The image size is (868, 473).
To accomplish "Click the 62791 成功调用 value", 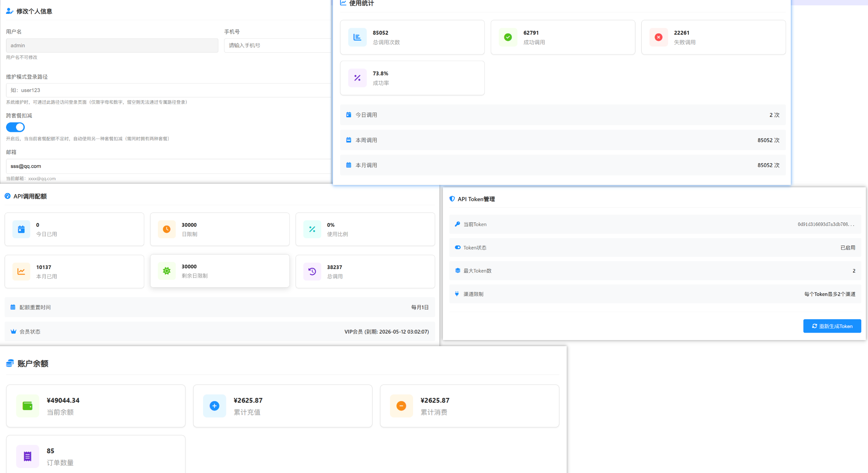I will (x=531, y=33).
